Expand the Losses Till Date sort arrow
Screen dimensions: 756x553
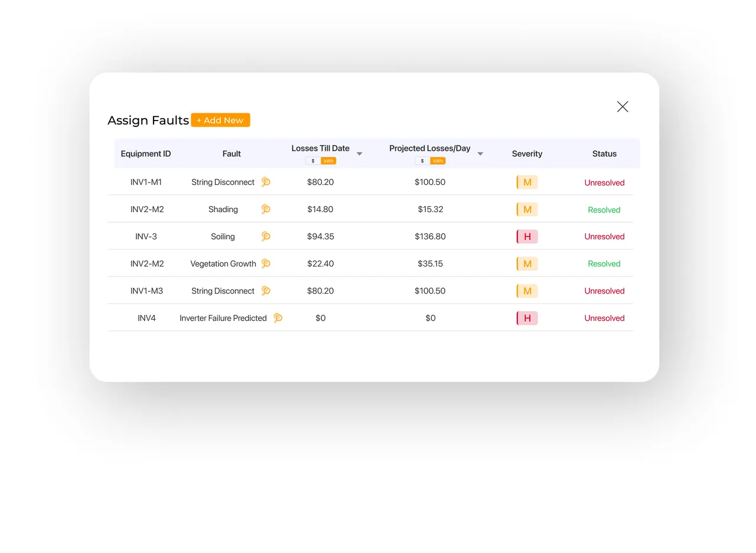pyautogui.click(x=359, y=154)
